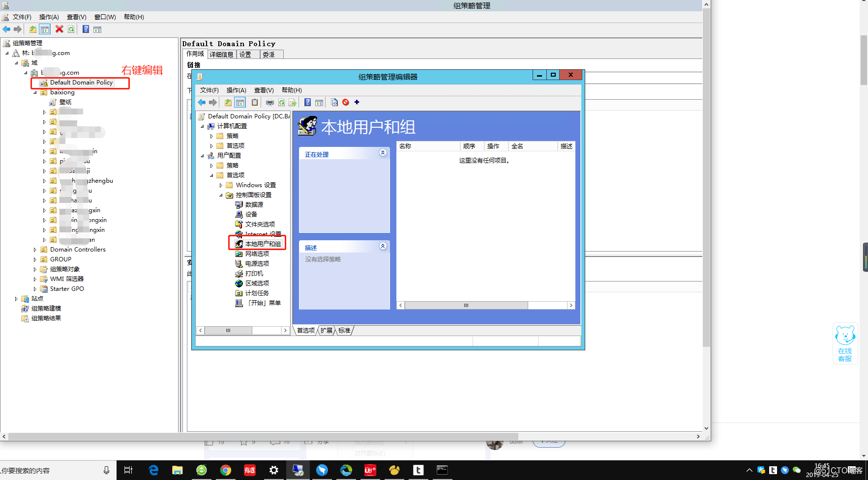Click the Back arrow in the Group Policy Management toolbar
This screenshot has width=868, height=480.
click(6, 29)
